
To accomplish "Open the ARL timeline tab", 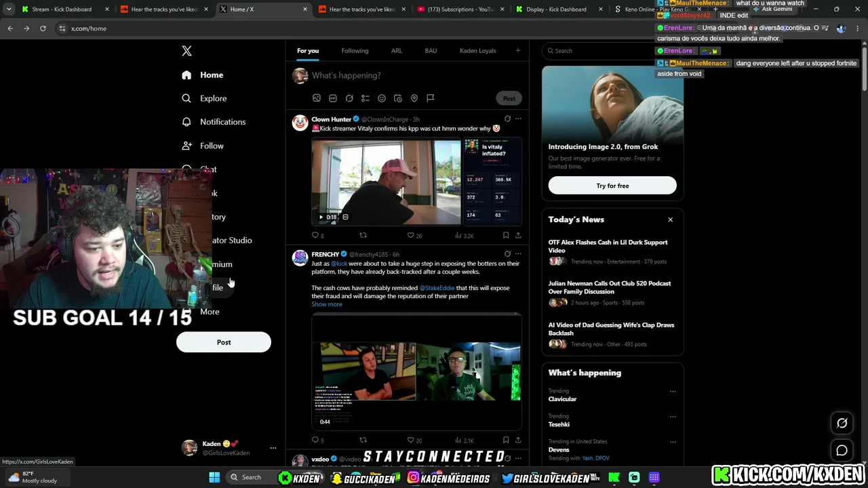I will point(397,51).
